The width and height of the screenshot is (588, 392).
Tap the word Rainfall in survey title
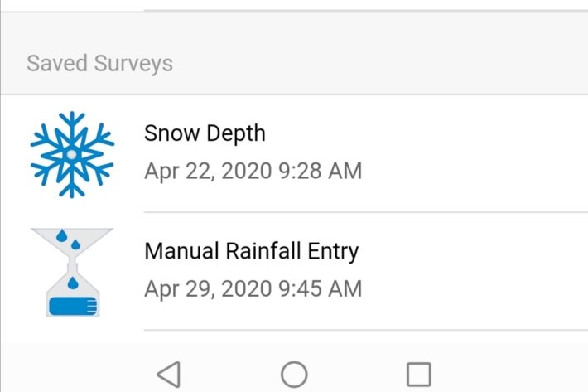coord(271,251)
